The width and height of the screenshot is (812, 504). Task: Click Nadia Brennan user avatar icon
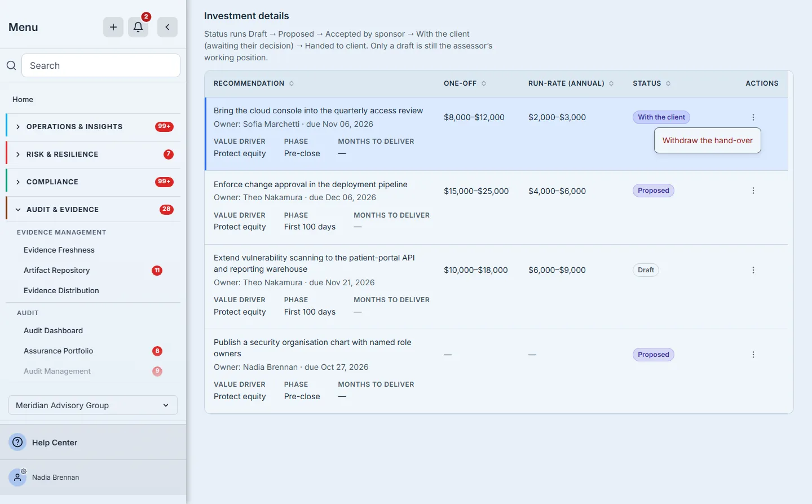17,477
